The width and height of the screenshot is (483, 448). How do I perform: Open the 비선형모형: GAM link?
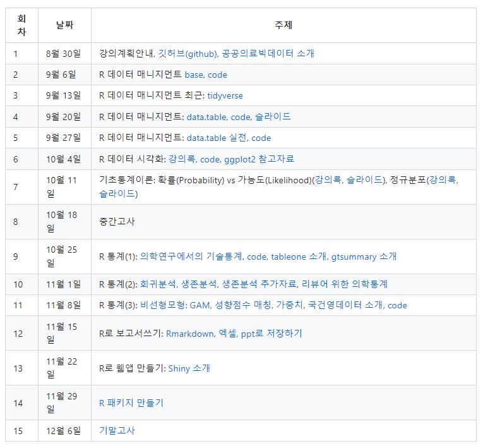pyautogui.click(x=176, y=305)
